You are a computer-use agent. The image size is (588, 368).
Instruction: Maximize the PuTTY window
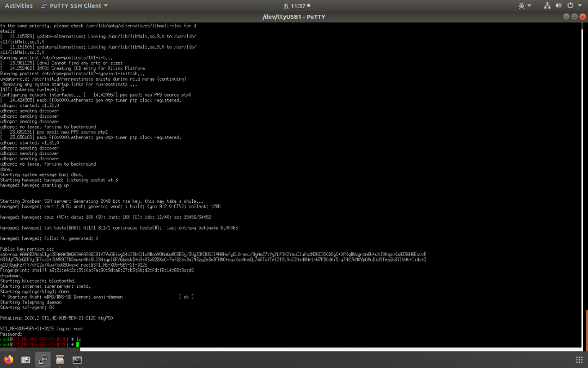(x=574, y=16)
